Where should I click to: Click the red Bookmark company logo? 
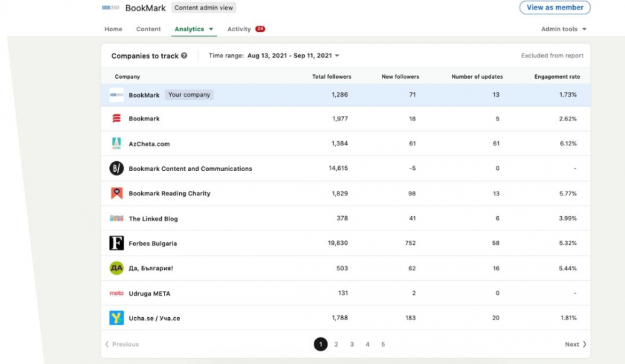[x=116, y=118]
